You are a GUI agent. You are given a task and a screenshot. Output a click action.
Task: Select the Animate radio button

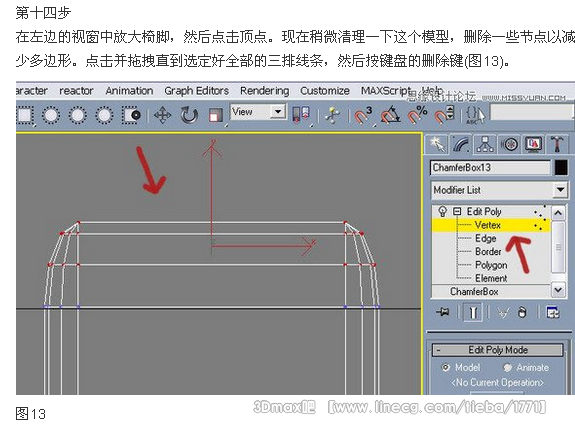tap(508, 367)
